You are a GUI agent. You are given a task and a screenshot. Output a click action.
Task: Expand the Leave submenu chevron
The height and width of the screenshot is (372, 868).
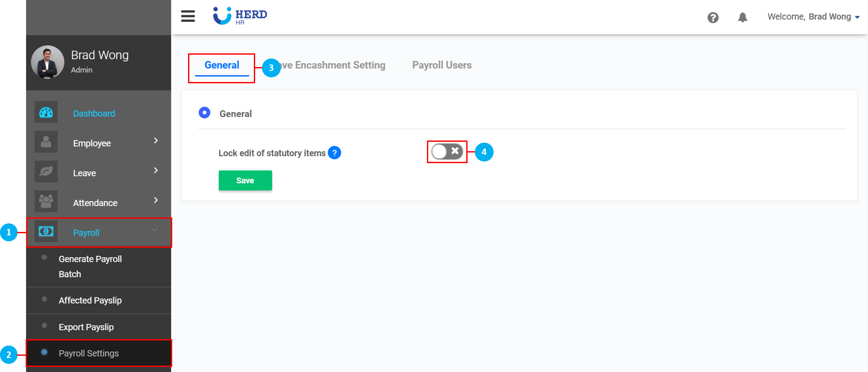click(156, 171)
